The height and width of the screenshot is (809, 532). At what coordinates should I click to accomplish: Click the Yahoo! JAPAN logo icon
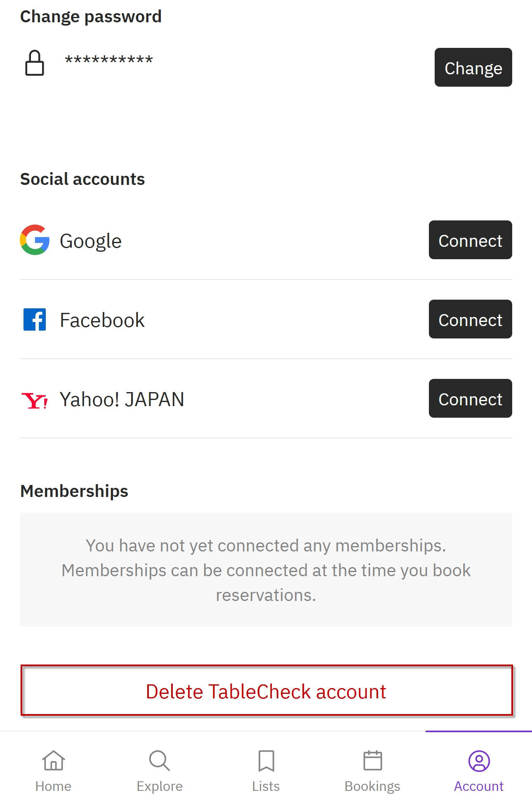pyautogui.click(x=35, y=400)
